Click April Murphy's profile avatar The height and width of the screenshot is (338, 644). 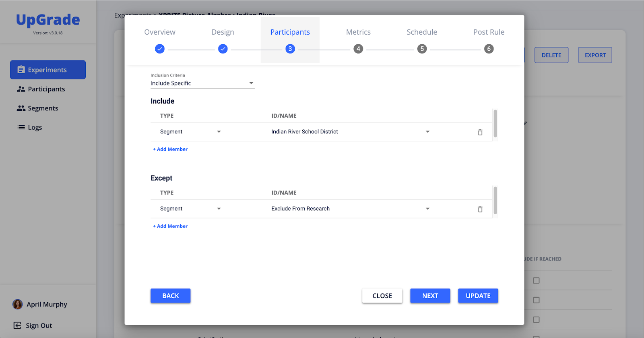(x=18, y=304)
